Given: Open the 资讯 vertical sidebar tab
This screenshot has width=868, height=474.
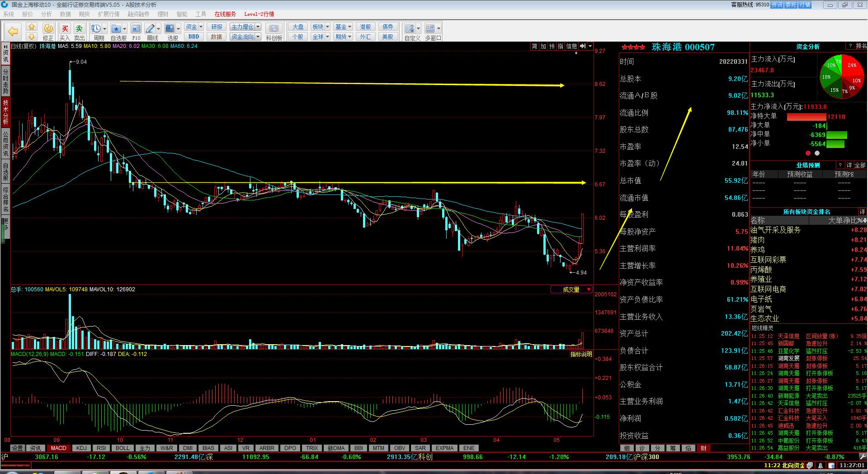Looking at the screenshot, I should [x=5, y=53].
